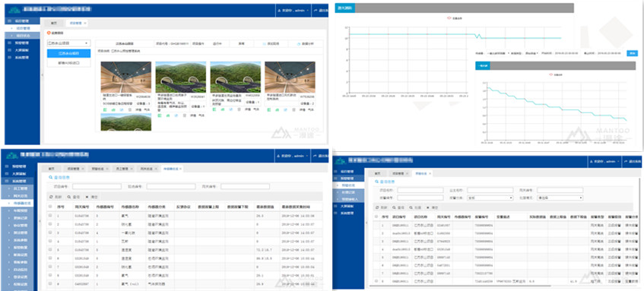644x291 pixels.
Task: Check the row 1 checkbox in sensor table
Action: 50,215
